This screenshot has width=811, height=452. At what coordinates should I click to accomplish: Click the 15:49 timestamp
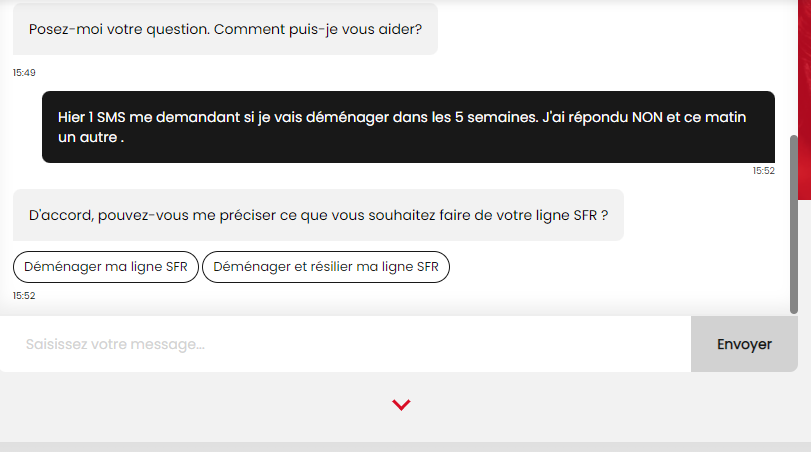(x=23, y=72)
